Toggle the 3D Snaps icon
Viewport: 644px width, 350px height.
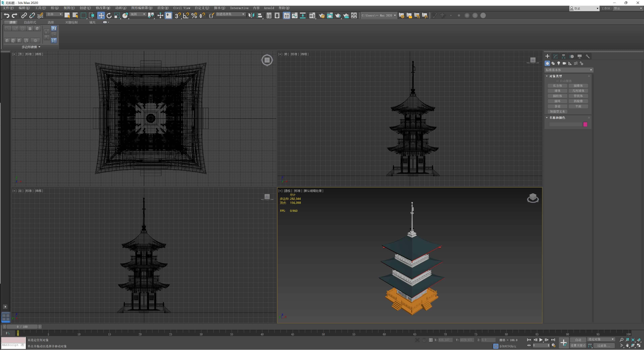click(178, 15)
